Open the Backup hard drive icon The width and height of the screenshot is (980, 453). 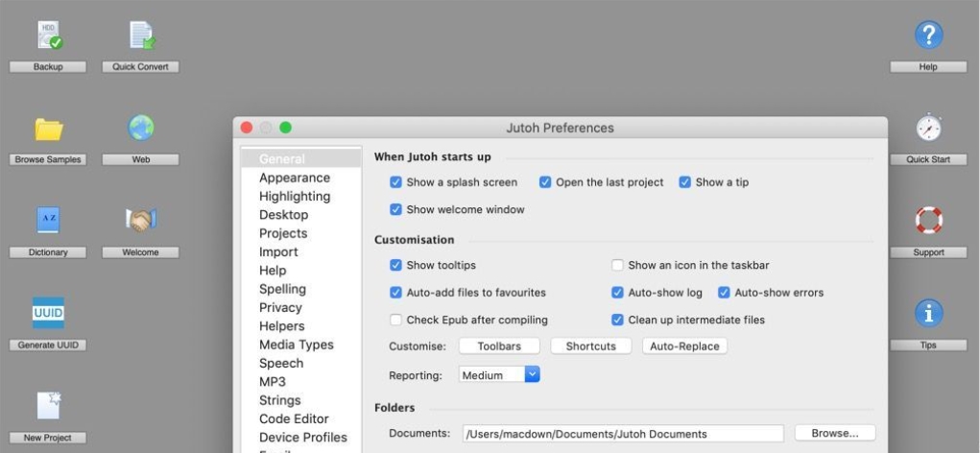pos(49,35)
